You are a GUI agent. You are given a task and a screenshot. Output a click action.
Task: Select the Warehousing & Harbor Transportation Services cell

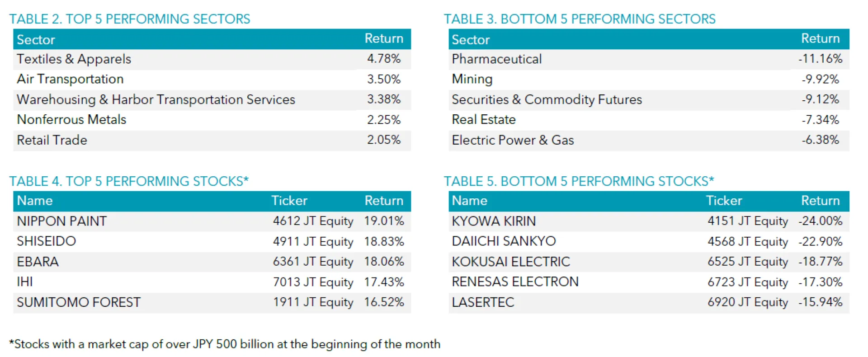(x=156, y=99)
